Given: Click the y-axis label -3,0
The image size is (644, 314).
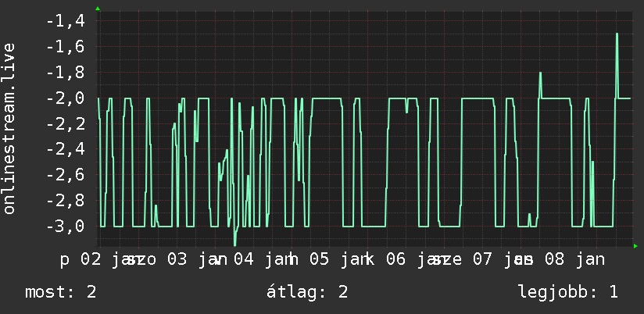Looking at the screenshot, I should coord(66,227).
